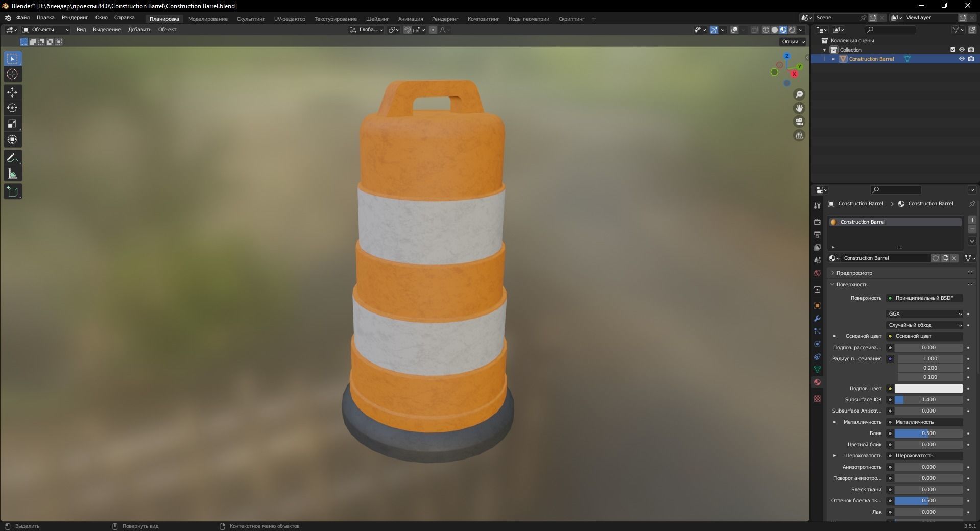Screen dimensions: 980x531
Task: Switch viewport to Rendered shading mode
Action: (x=792, y=30)
